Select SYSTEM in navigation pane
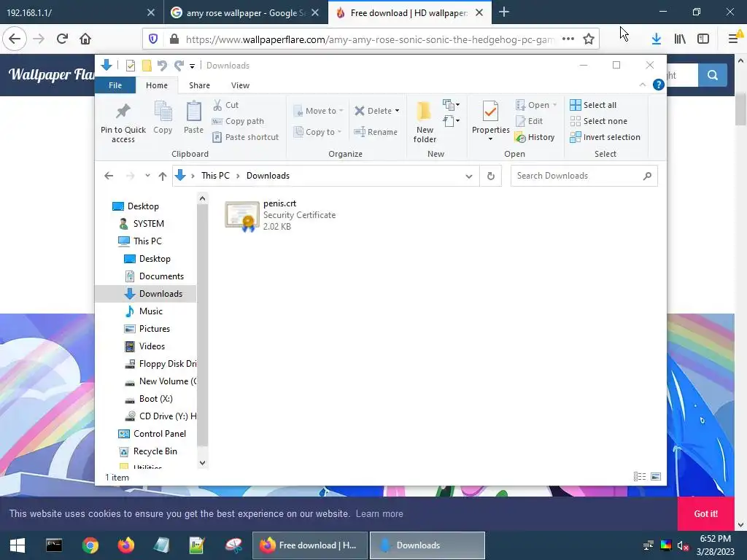 [x=148, y=224]
